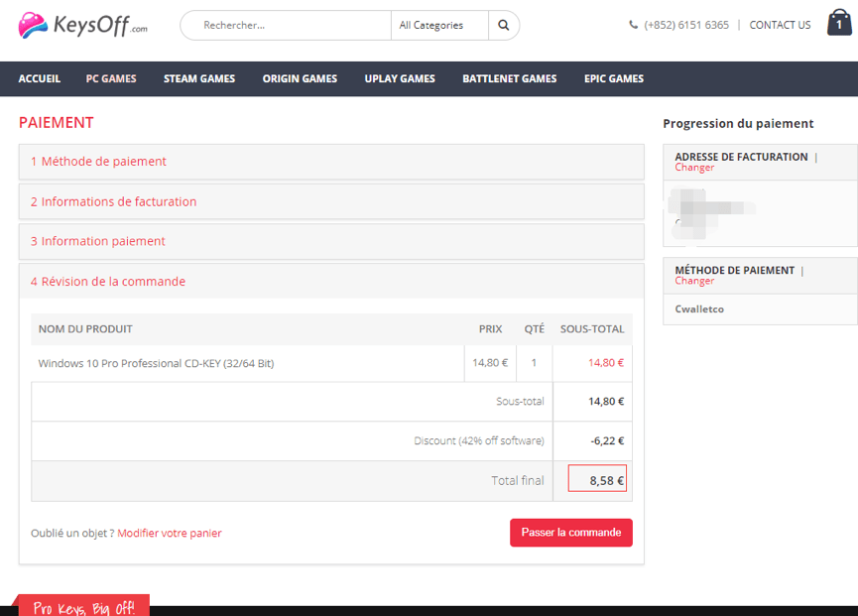The image size is (858, 616).
Task: Click the phone number with phone icon
Action: (678, 26)
